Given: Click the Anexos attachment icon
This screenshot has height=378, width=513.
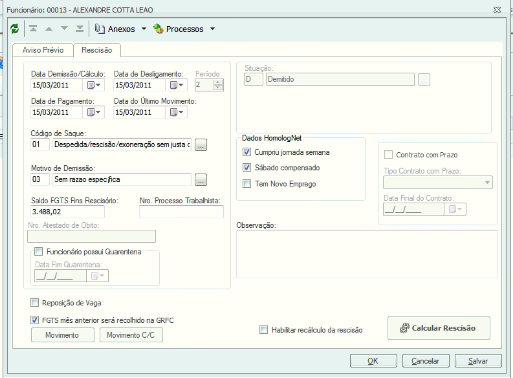Looking at the screenshot, I should pos(100,29).
